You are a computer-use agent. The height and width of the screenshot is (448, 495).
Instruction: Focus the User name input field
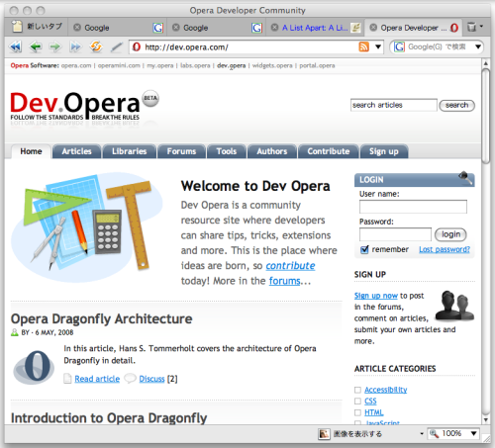pyautogui.click(x=413, y=207)
